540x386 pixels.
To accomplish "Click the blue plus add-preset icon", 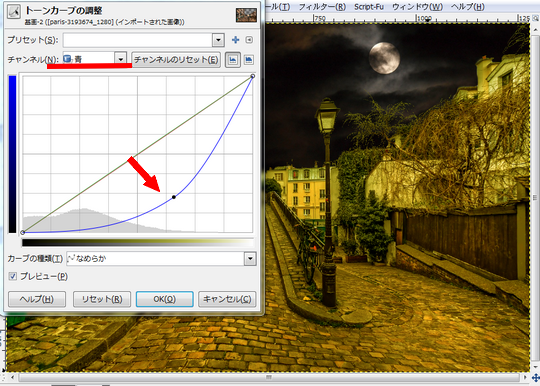I will click(x=236, y=40).
